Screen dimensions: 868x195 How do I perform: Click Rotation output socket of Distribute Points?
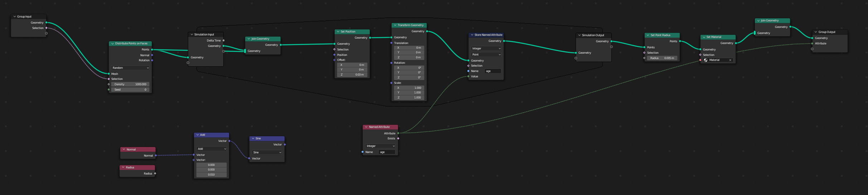point(152,60)
